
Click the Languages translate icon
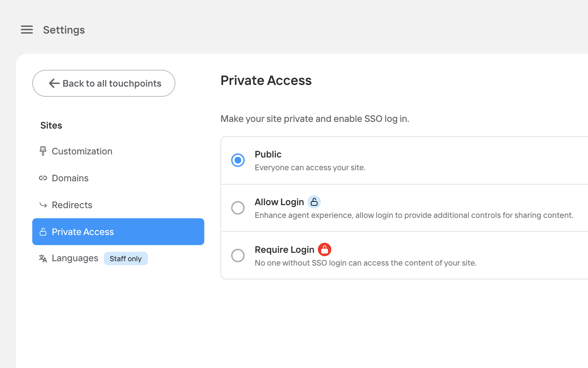coord(43,259)
